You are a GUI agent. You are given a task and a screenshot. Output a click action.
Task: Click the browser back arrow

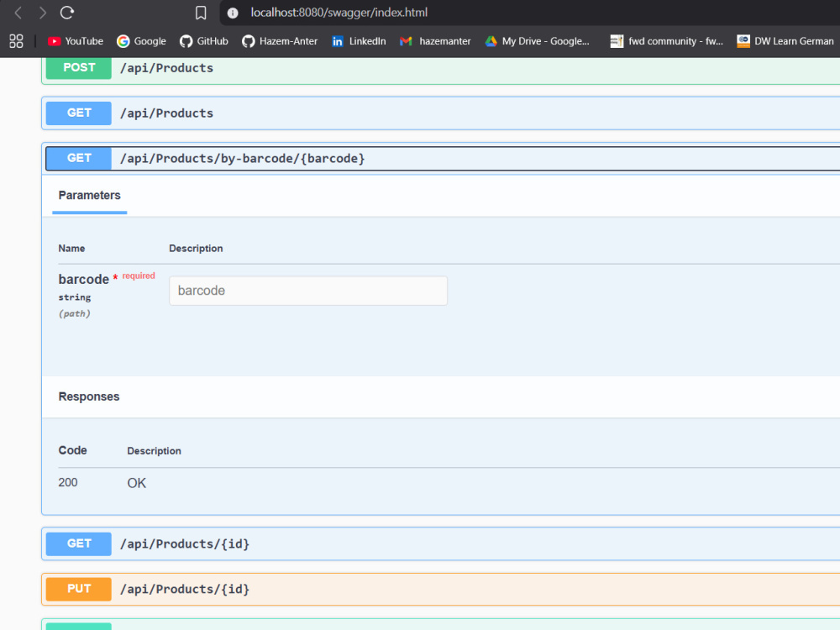pos(18,13)
